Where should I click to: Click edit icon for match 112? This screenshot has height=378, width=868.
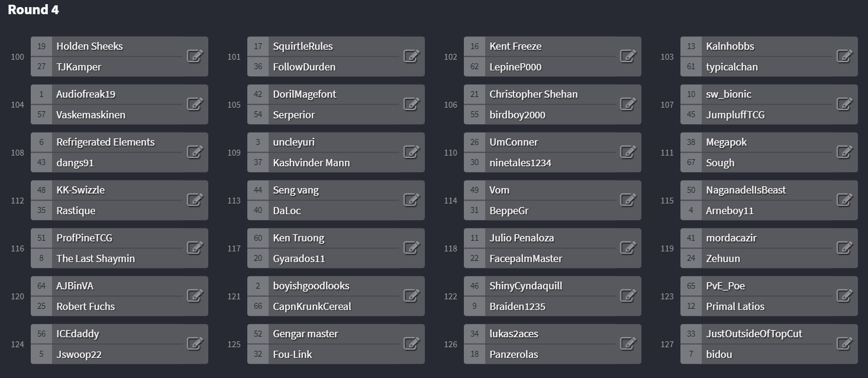point(195,200)
